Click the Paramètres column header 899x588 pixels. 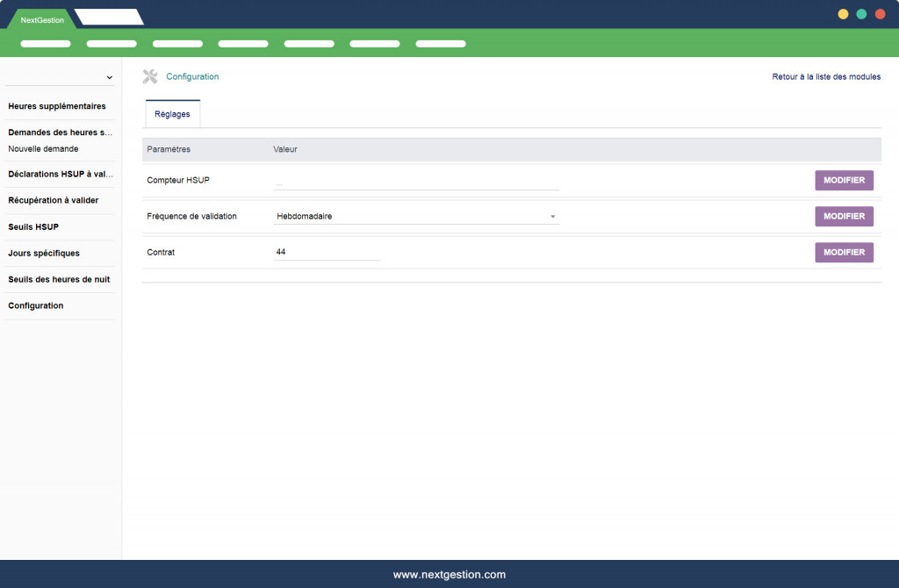[x=169, y=149]
